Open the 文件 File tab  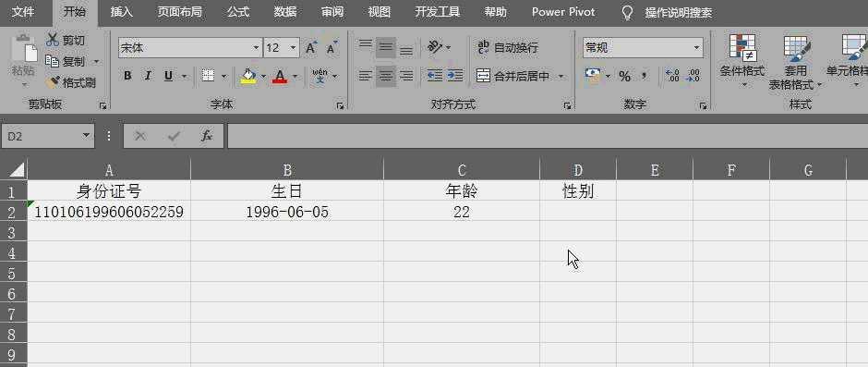23,12
